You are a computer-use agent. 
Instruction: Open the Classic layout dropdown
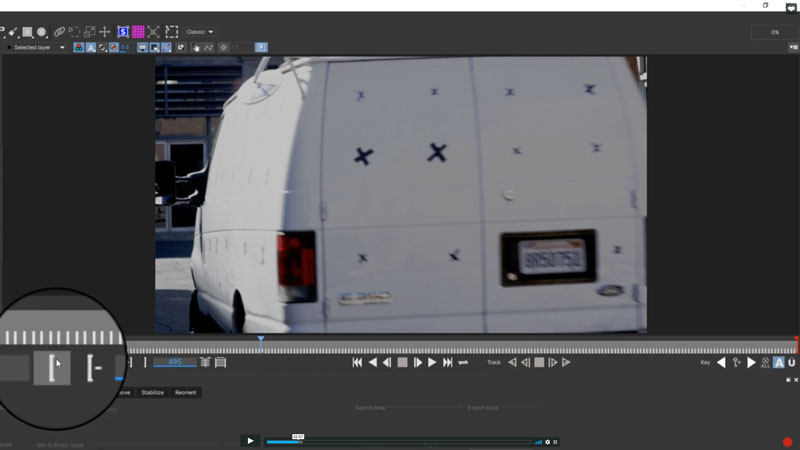199,32
